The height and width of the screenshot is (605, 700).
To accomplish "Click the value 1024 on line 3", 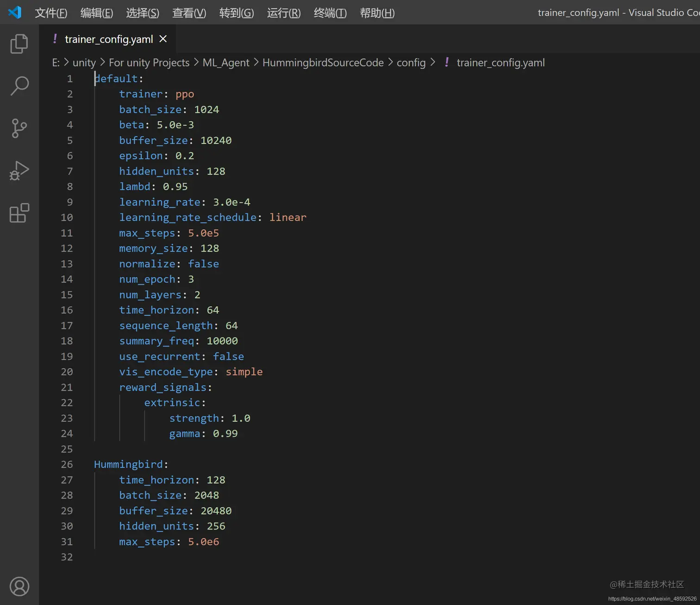I will pos(206,109).
